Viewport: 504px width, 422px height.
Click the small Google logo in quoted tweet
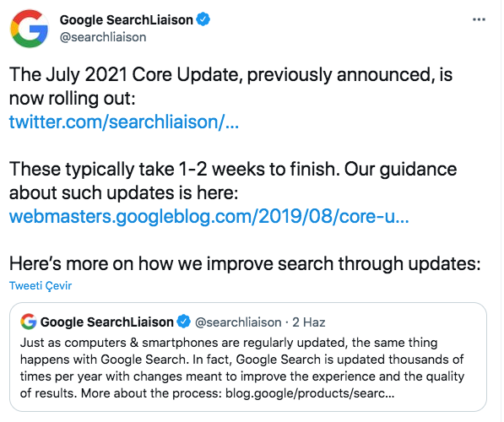[x=29, y=322]
